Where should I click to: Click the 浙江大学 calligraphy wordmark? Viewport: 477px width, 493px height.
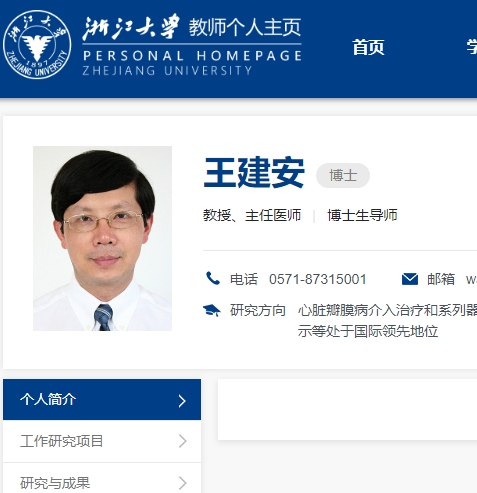tap(131, 28)
